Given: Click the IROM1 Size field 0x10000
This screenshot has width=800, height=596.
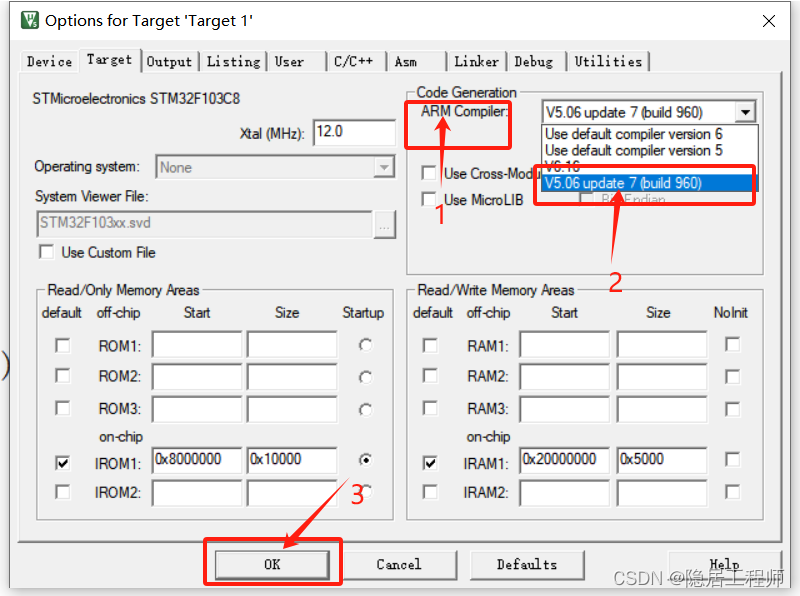Looking at the screenshot, I should (292, 460).
